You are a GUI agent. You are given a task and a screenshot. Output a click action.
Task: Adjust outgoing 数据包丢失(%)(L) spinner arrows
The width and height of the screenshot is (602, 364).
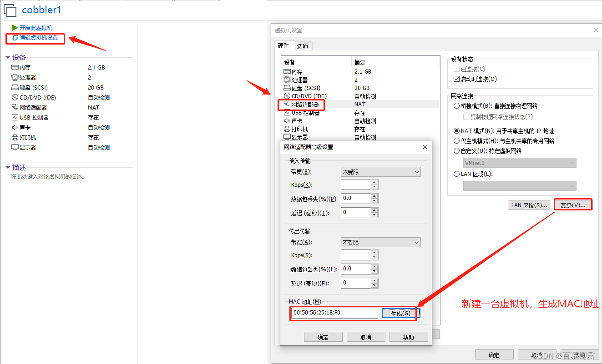click(374, 269)
